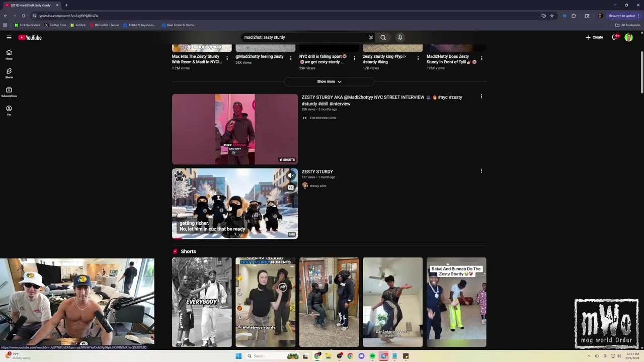View site information icon in address bar
644x362 pixels.
point(34,16)
